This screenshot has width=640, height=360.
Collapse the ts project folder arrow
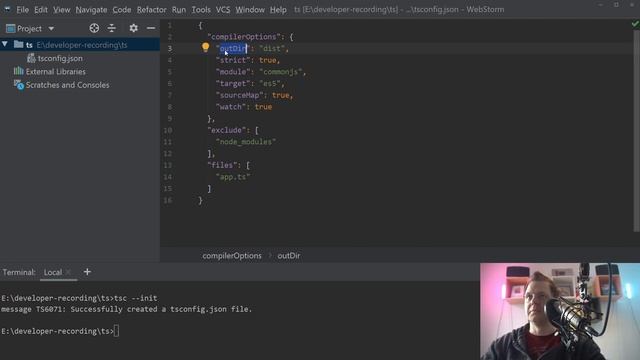click(5, 44)
